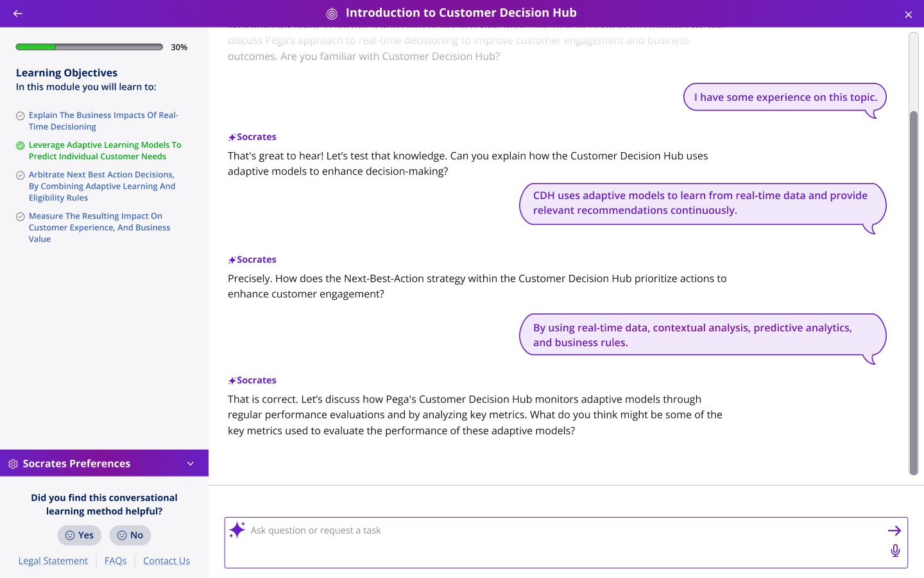This screenshot has height=578, width=924.
Task: Click the send arrow in the input box
Action: (894, 530)
